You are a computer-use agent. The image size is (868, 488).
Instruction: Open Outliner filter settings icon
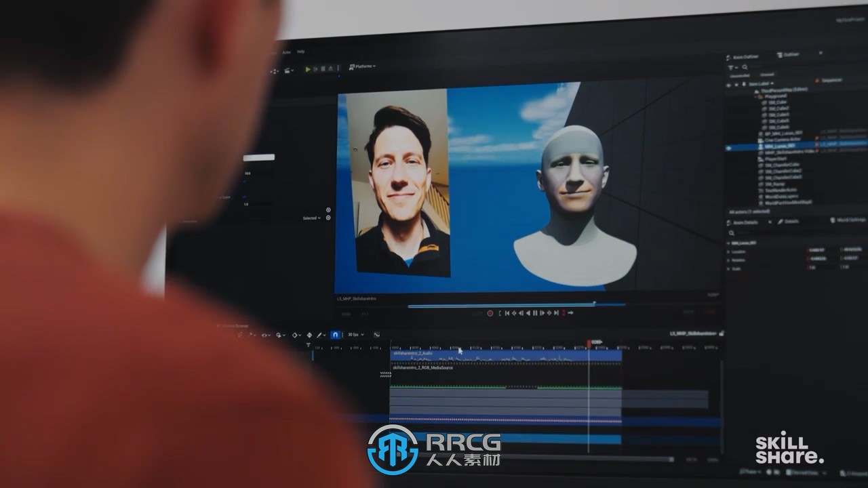732,68
